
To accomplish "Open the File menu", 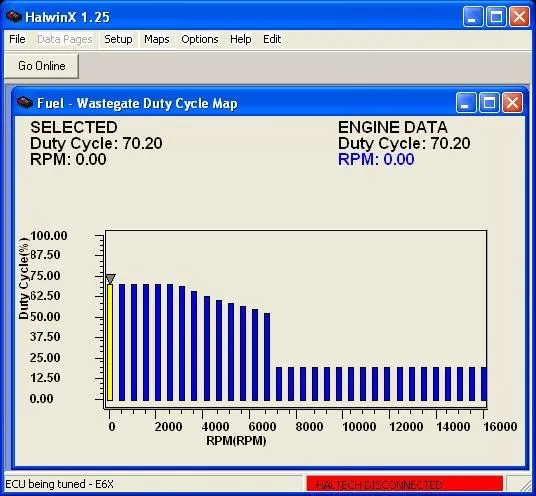I will tap(17, 39).
